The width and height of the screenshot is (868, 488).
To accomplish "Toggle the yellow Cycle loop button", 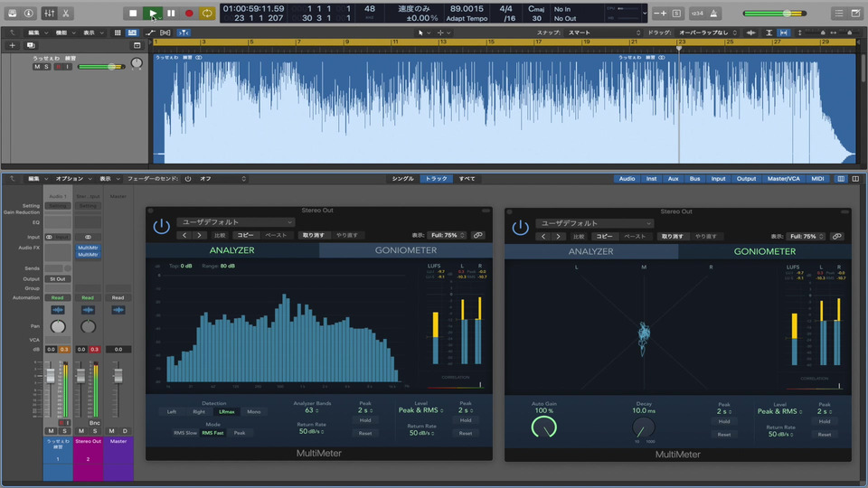I will coord(208,13).
